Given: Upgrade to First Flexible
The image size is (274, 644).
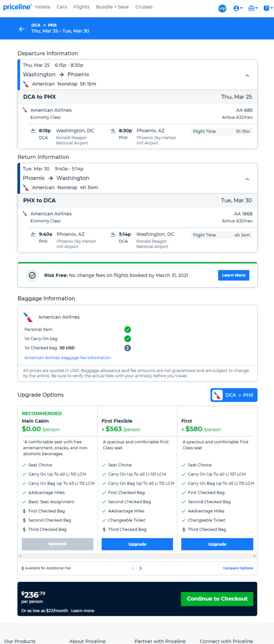Looking at the screenshot, I should 137,544.
